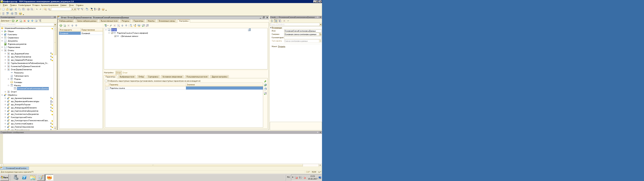This screenshot has width=644, height=181.
Task: Cut selection with the scissors icon
Action: [15, 9]
